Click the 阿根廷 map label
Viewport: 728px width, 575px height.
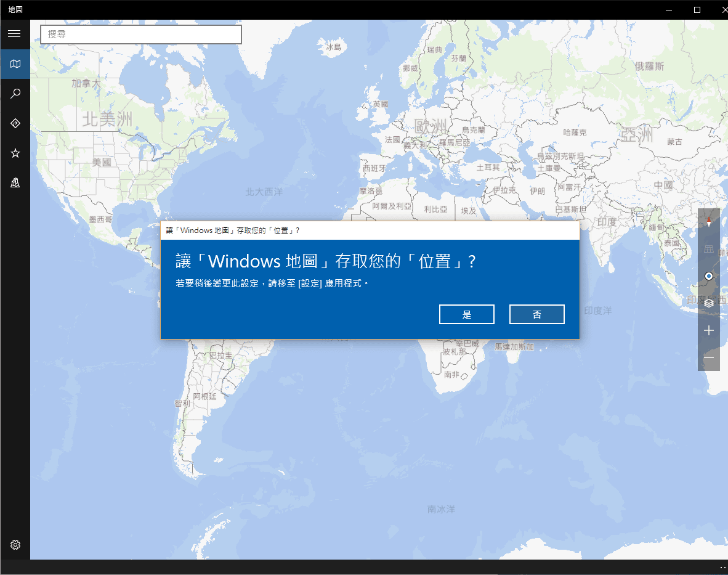coord(204,397)
